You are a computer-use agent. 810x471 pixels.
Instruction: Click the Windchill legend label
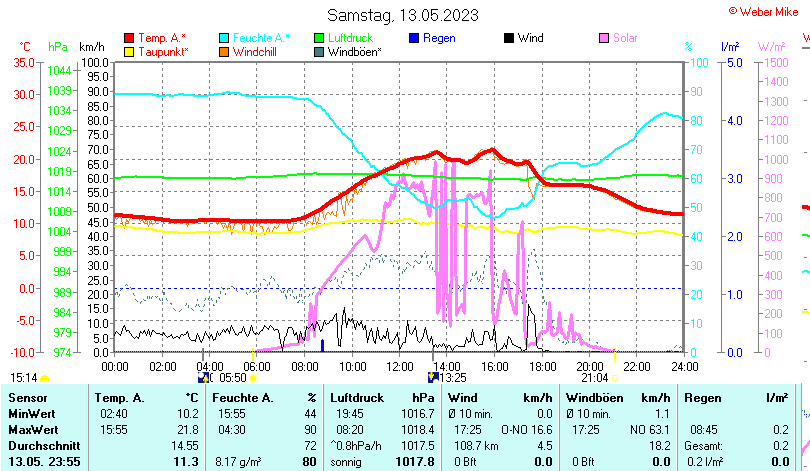(255, 52)
